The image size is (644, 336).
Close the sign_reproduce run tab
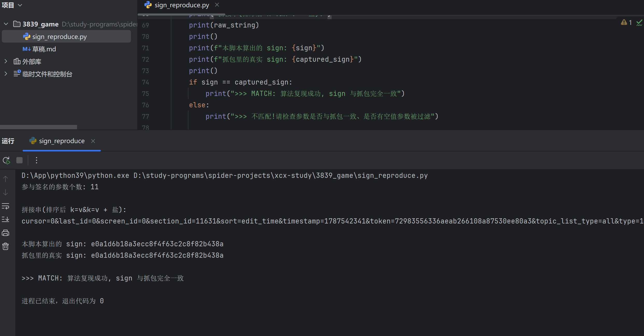click(93, 141)
